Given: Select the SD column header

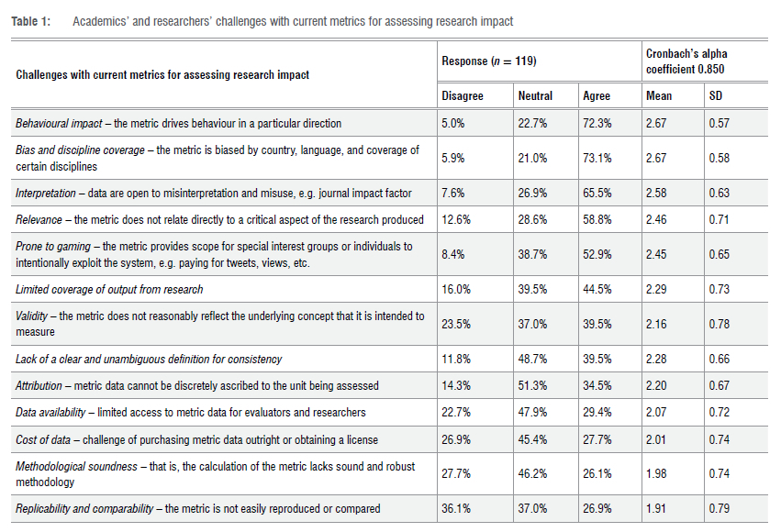Looking at the screenshot, I should click(716, 95).
